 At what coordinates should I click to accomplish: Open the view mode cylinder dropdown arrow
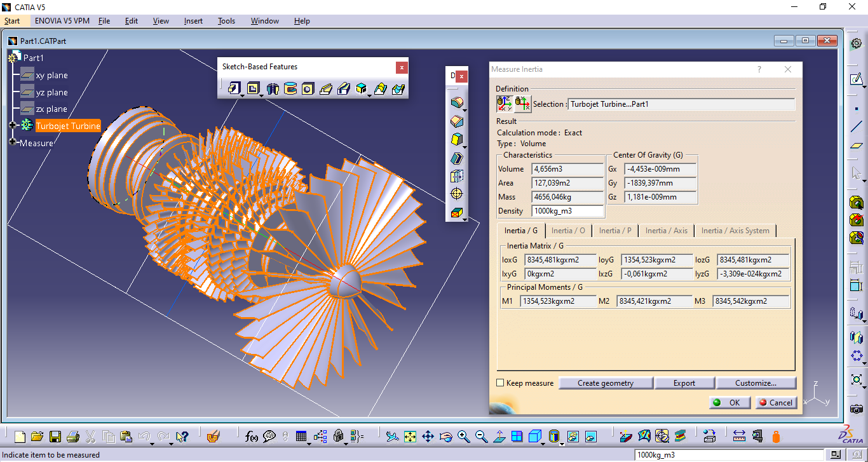pyautogui.click(x=562, y=443)
